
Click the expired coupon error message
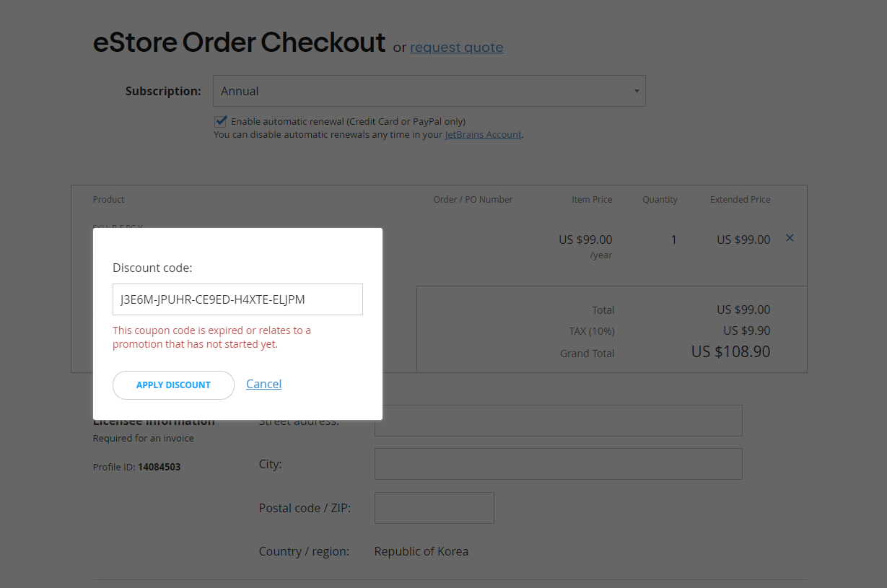click(x=212, y=337)
